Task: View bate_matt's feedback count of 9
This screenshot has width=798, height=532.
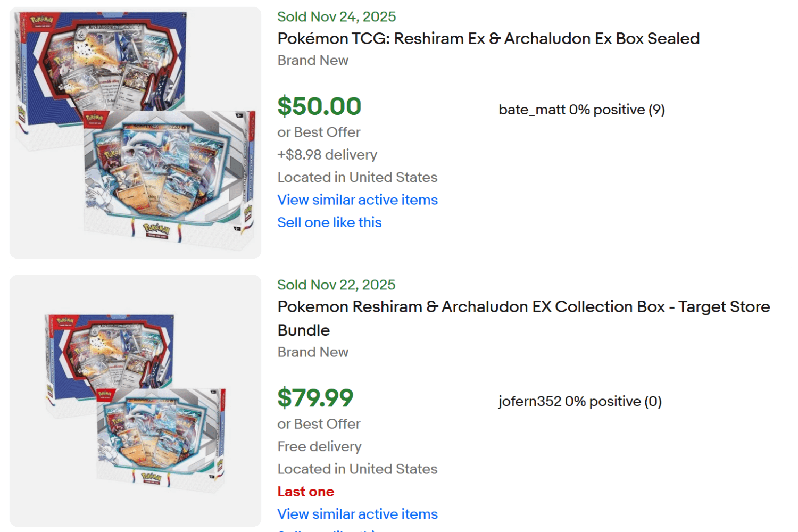Action: coord(658,110)
